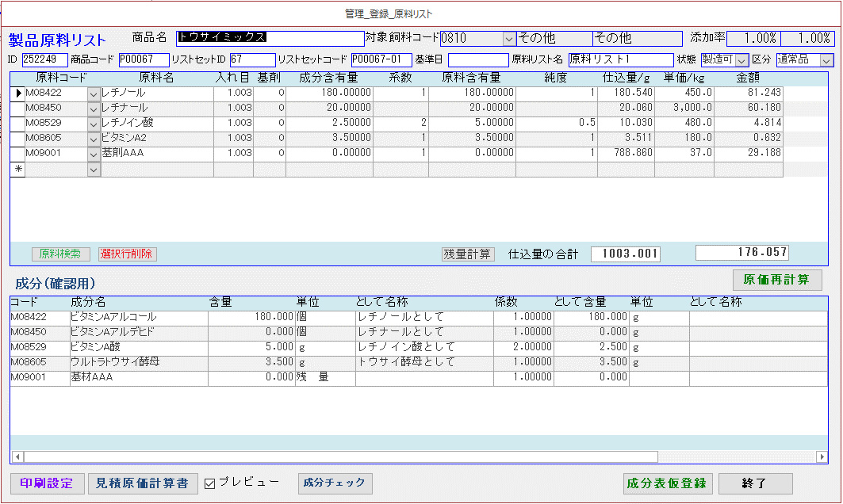Click the 成分表仮登録 button
Image resolution: width=843 pixels, height=504 pixels.
point(666,483)
